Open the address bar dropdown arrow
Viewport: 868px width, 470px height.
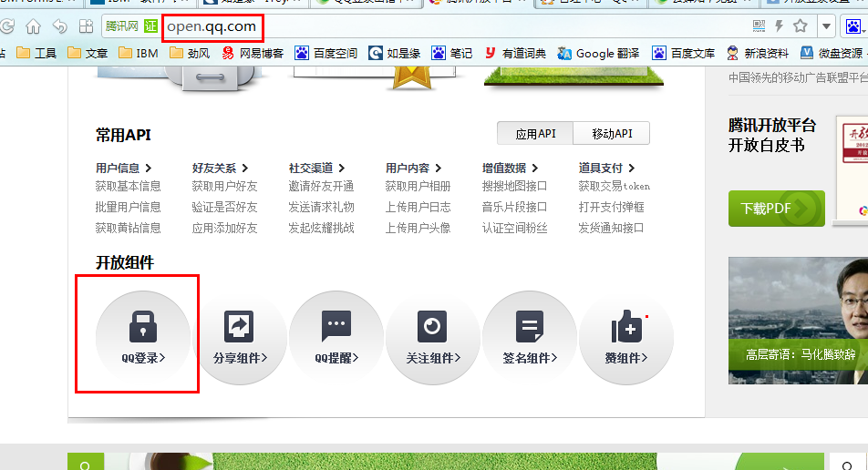(x=826, y=26)
